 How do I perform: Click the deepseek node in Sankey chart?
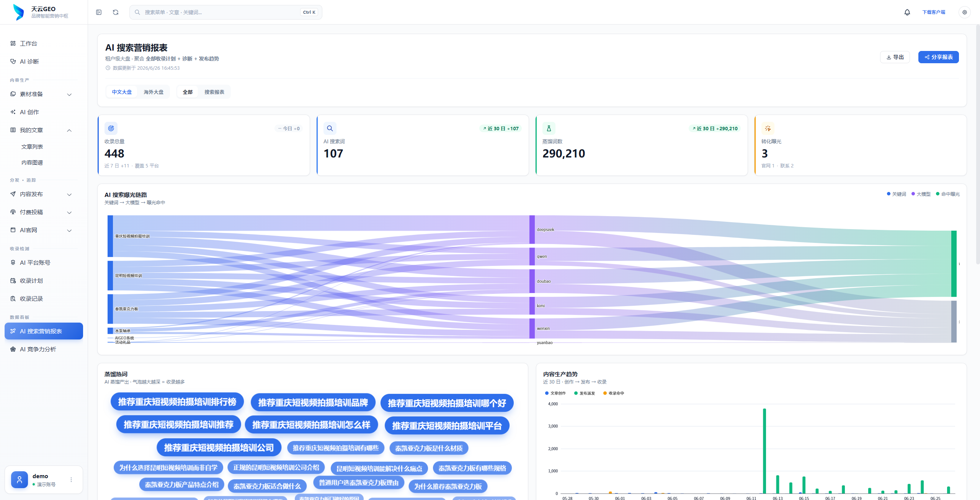532,230
